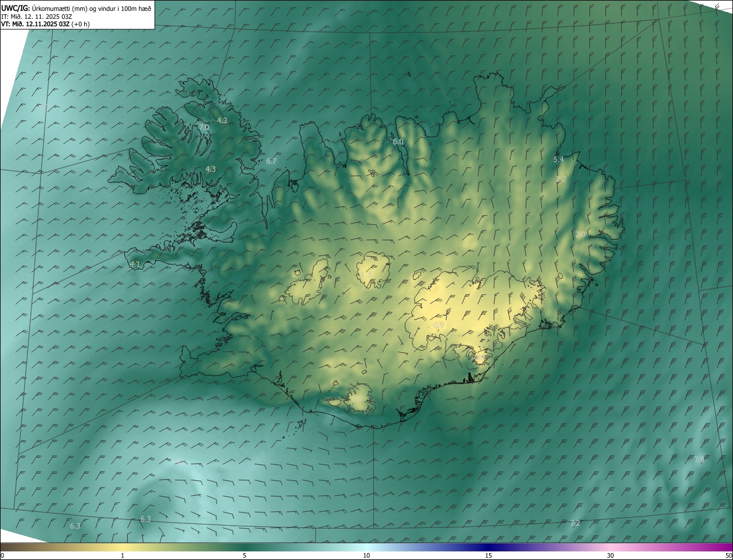Click the 0 tick on the color scale
The width and height of the screenshot is (733, 560).
[2, 556]
